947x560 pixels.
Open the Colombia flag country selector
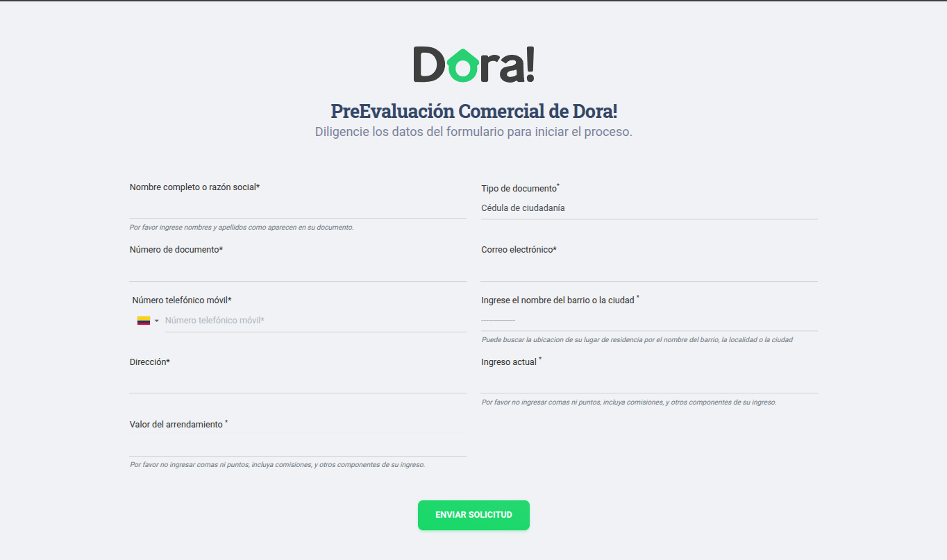pyautogui.click(x=148, y=321)
